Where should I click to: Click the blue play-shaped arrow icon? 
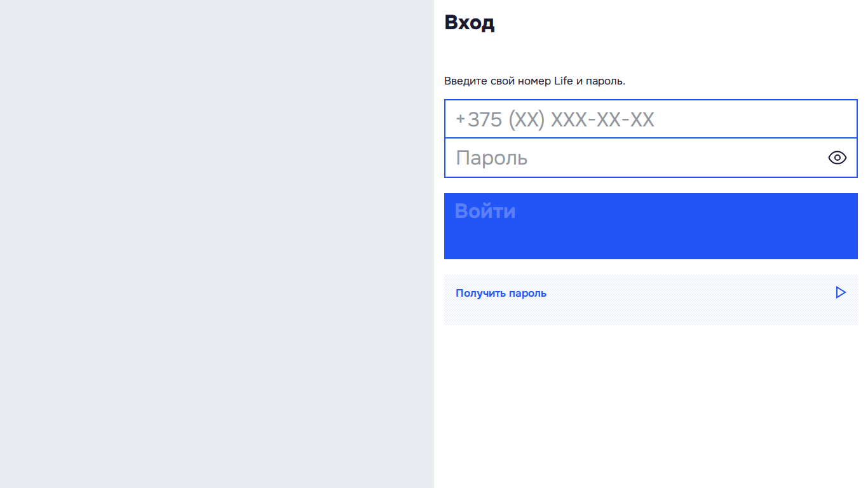tap(841, 292)
